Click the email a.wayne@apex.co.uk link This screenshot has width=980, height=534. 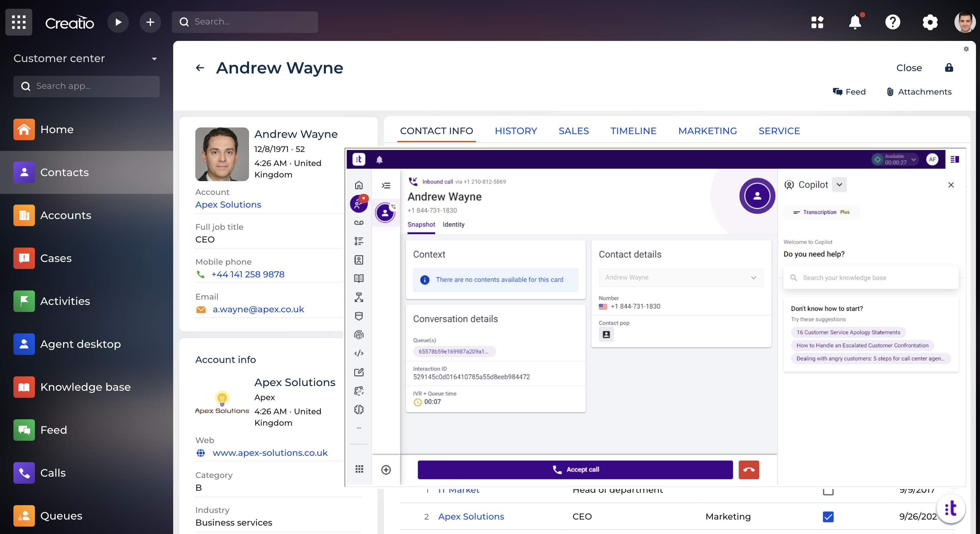[x=258, y=309]
